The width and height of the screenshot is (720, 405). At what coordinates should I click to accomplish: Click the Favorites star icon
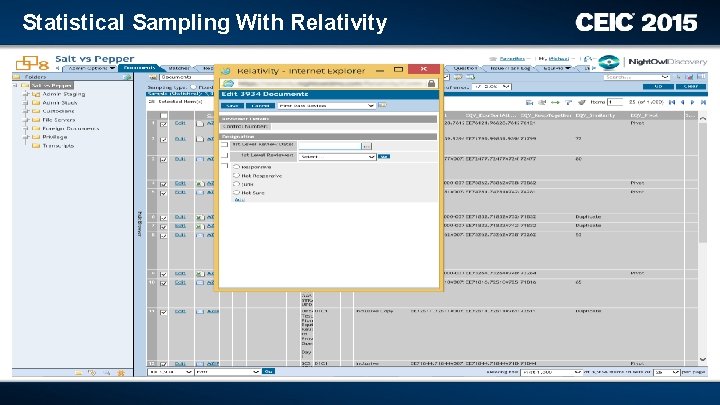pos(493,59)
